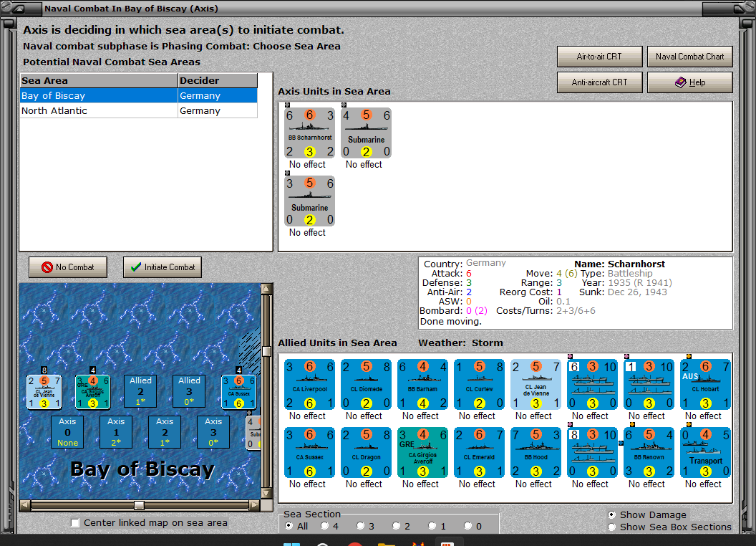Select the Axis Submarine counter with values 4 5 6
This screenshot has width=756, height=546.
pyautogui.click(x=366, y=133)
